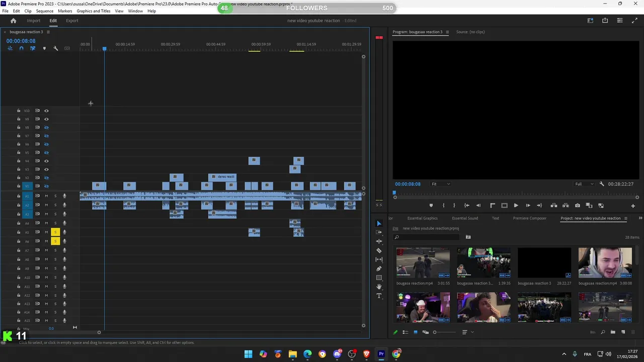Toggle Snap in Timeline magnet icon
The width and height of the screenshot is (644, 362).
pyautogui.click(x=21, y=48)
